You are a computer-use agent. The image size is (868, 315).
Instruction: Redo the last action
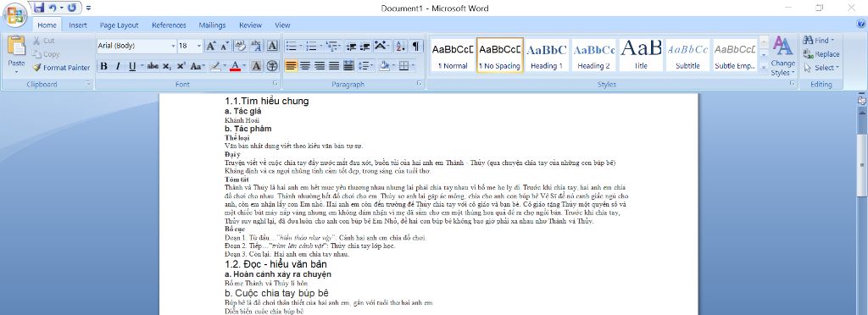(x=72, y=7)
